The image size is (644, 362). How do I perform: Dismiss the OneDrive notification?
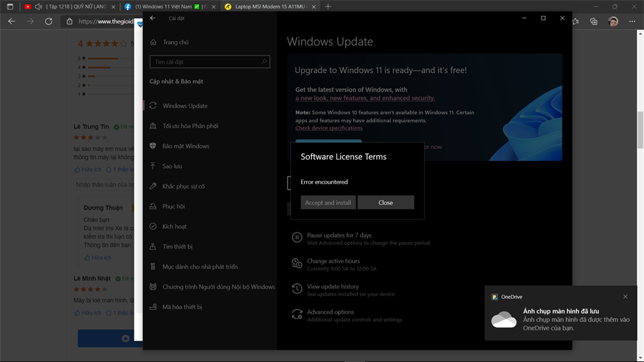625,296
